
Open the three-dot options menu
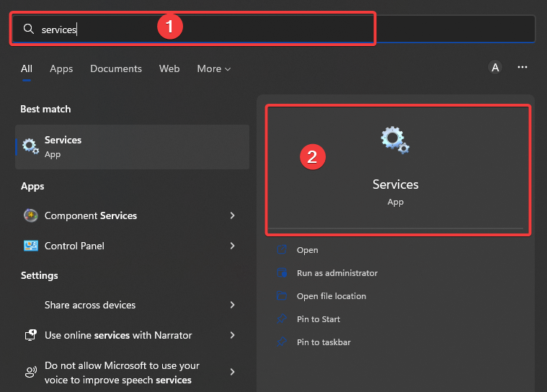(x=522, y=67)
